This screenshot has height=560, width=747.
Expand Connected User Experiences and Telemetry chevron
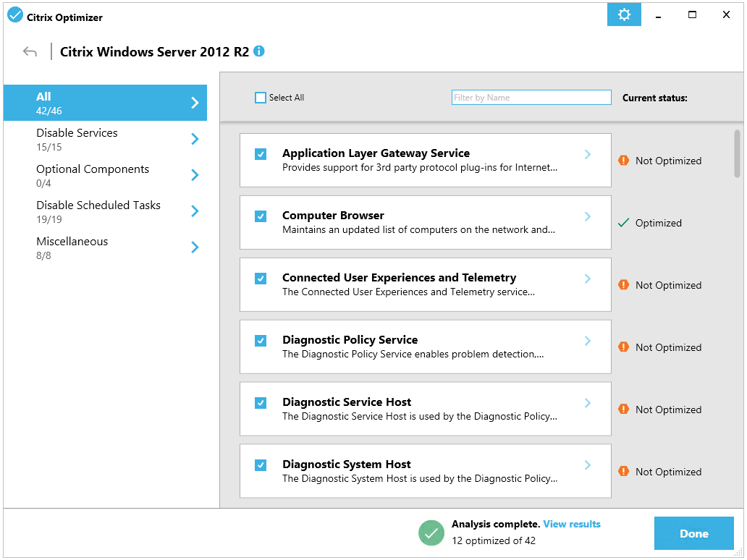(x=588, y=278)
